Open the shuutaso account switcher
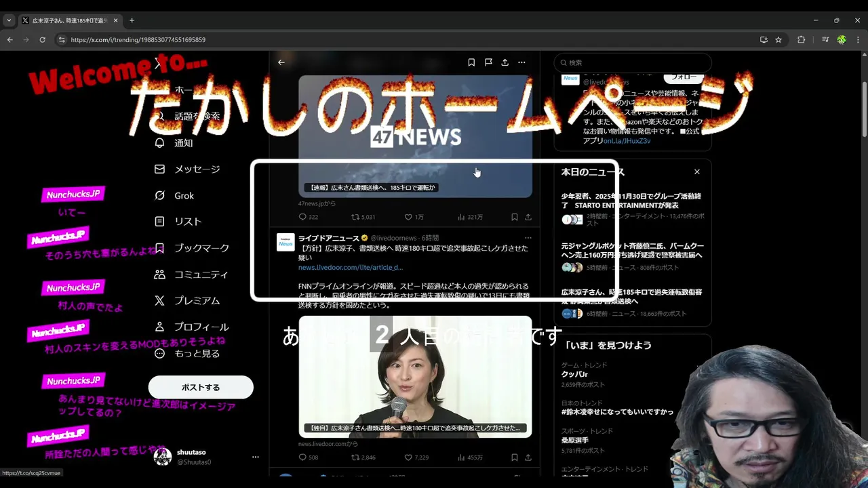This screenshot has height=488, width=868. click(x=206, y=457)
